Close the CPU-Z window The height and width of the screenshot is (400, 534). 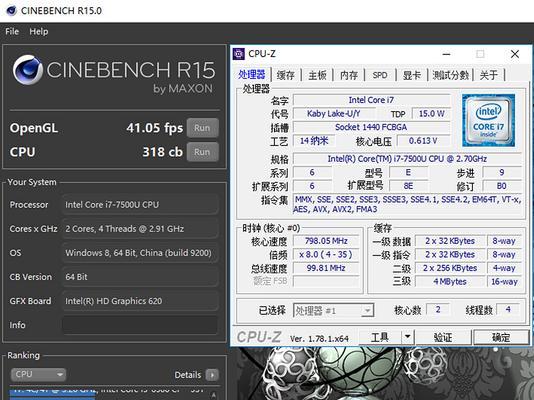(515, 54)
